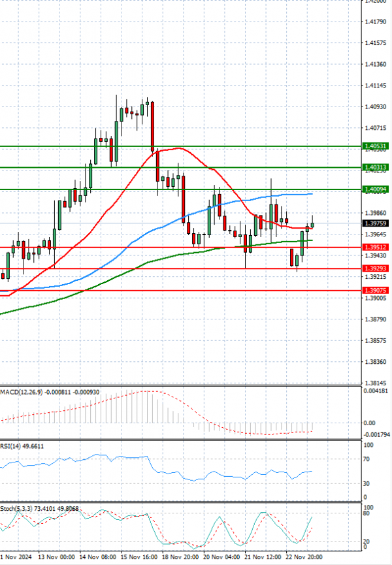Click the 1.41575 price scale value
This screenshot has width=392, height=565.
pyautogui.click(x=376, y=43)
